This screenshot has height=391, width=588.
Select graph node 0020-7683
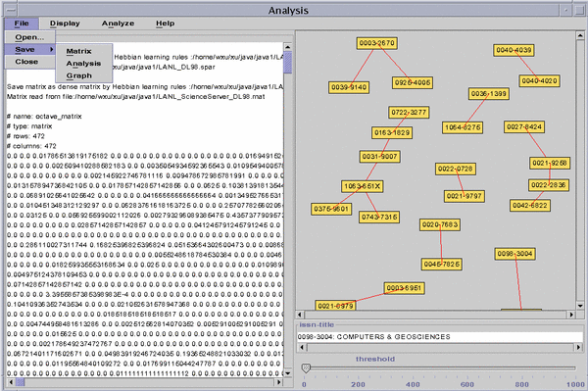pyautogui.click(x=440, y=225)
